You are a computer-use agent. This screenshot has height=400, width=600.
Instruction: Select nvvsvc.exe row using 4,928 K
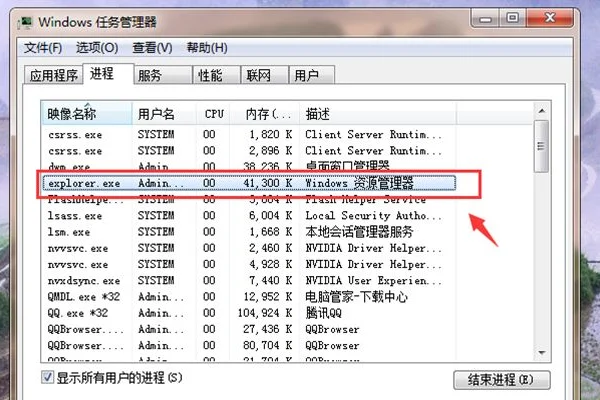[x=249, y=264]
